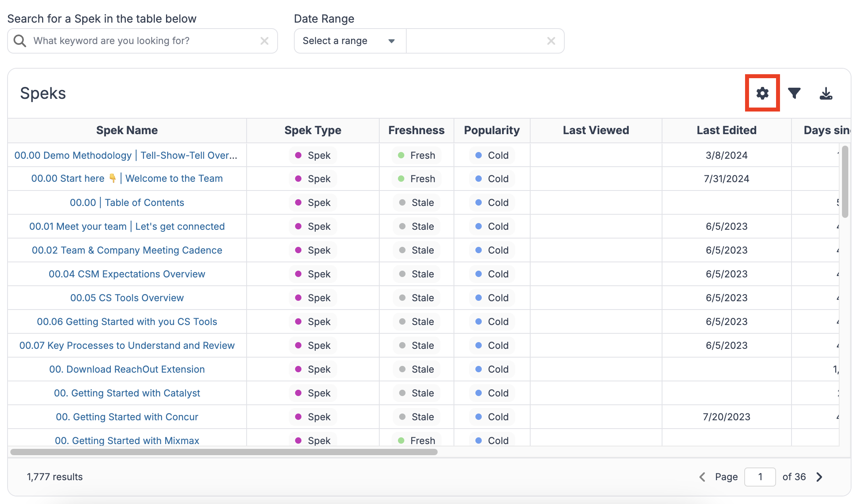Sort by Last Edited column header
Image resolution: width=865 pixels, height=504 pixels.
(726, 130)
